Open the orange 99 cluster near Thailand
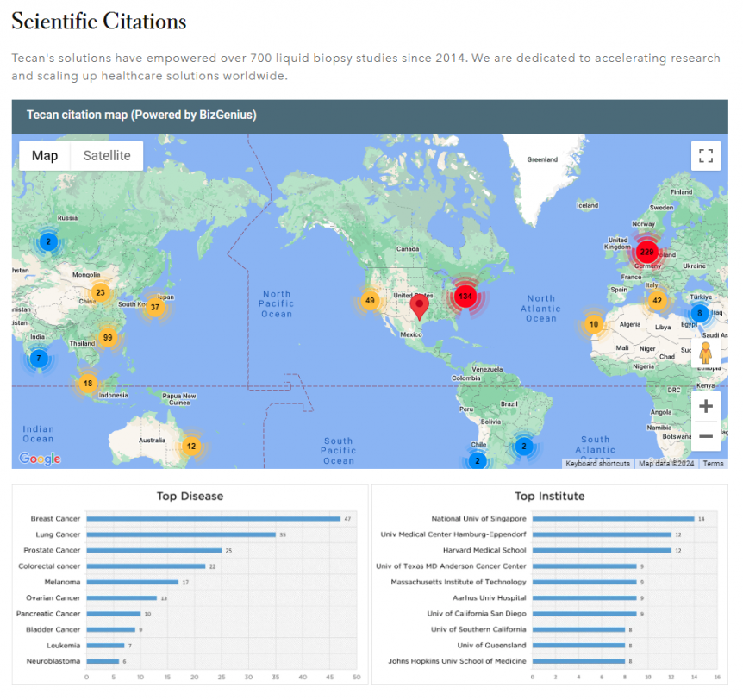The image size is (743, 700). (x=108, y=337)
